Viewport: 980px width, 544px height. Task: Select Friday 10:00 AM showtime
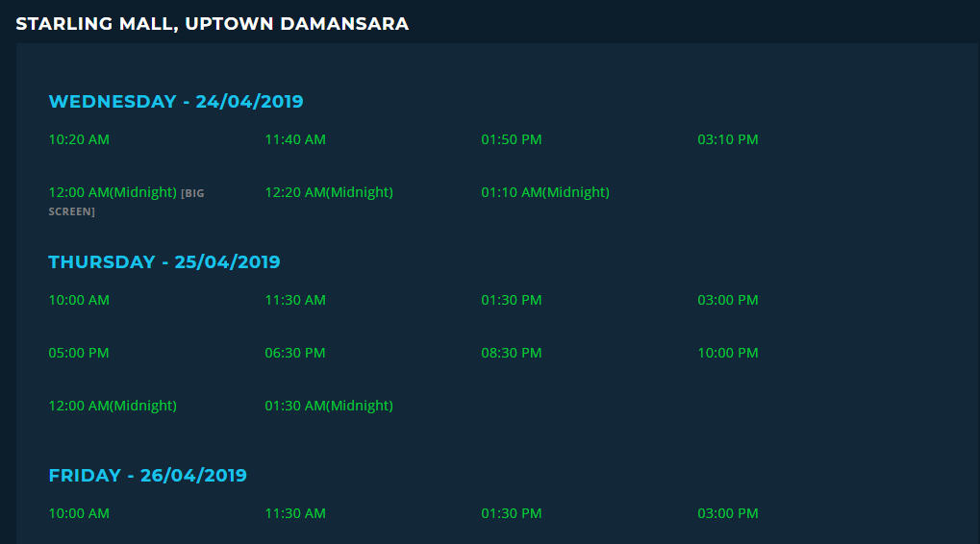click(x=79, y=513)
